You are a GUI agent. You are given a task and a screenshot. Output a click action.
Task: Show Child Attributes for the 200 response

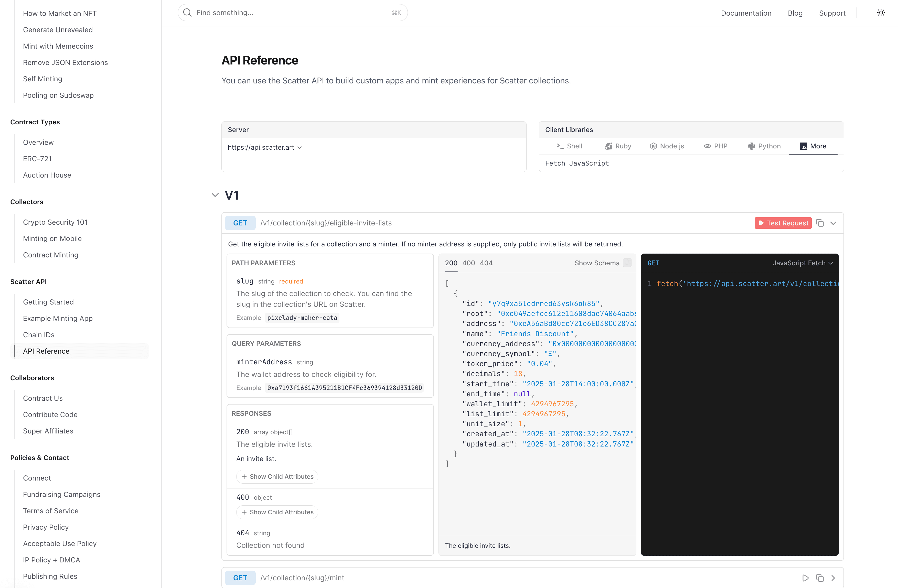click(277, 476)
